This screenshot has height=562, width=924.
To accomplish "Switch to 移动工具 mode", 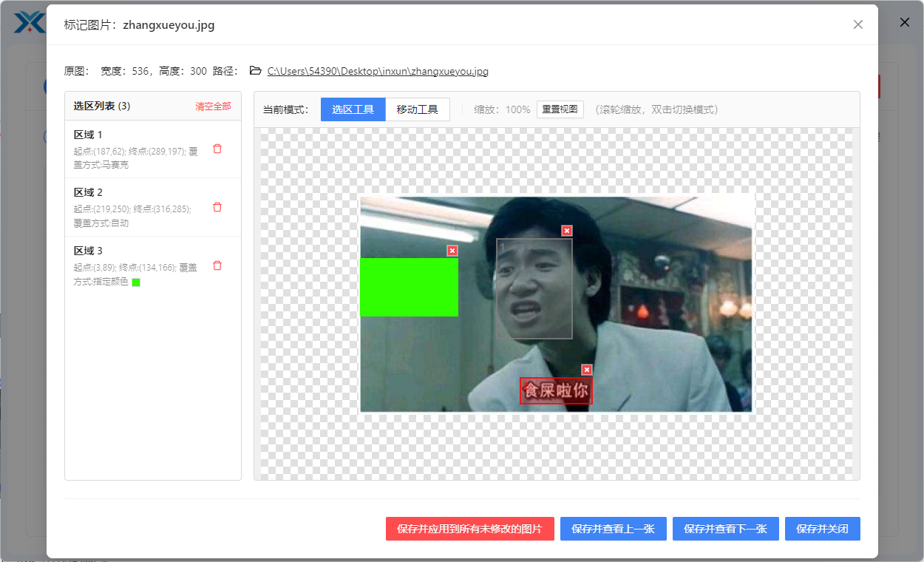I will coord(418,109).
